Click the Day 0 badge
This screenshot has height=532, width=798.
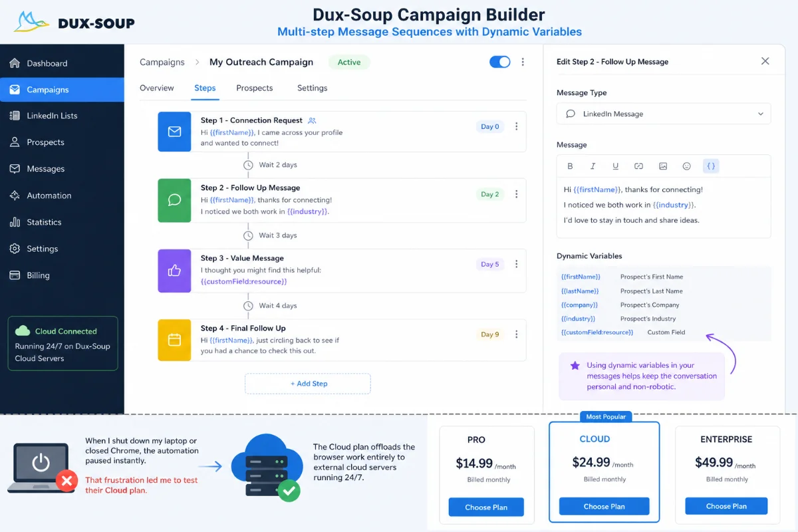[490, 126]
